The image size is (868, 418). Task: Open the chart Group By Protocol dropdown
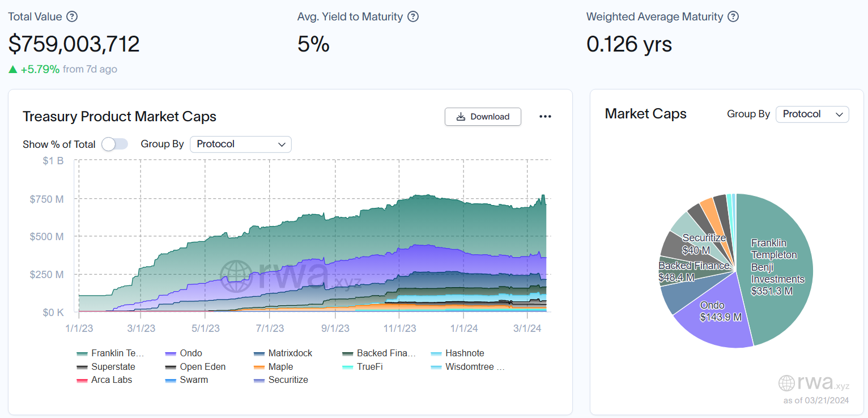point(240,144)
